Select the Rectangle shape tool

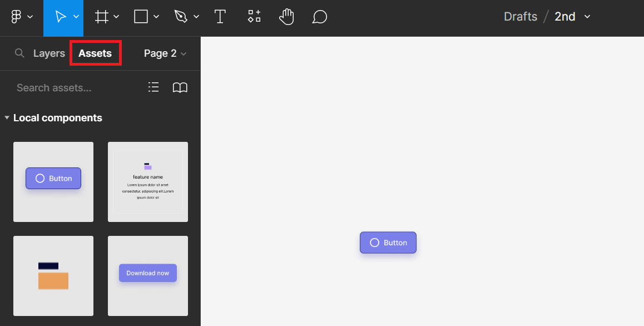click(x=141, y=17)
